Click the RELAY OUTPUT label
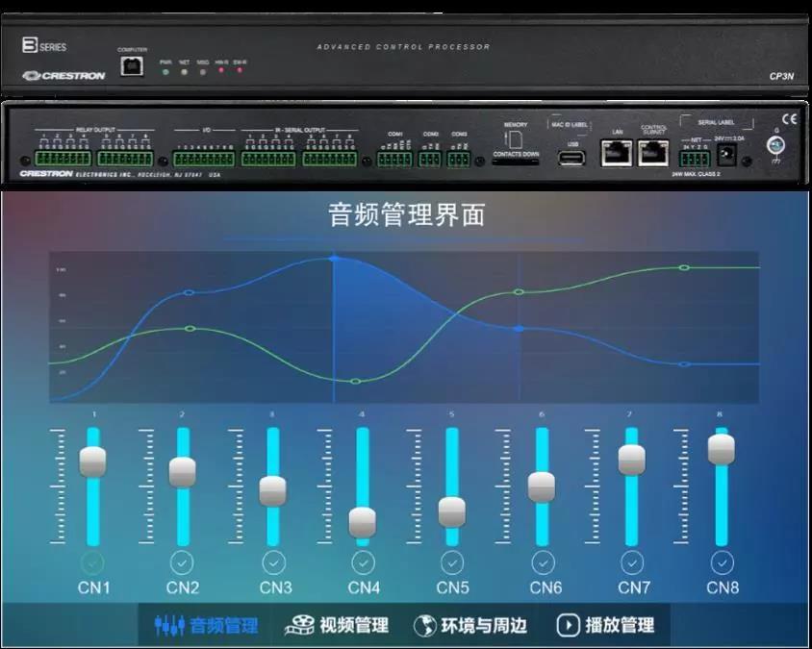 click(x=95, y=130)
